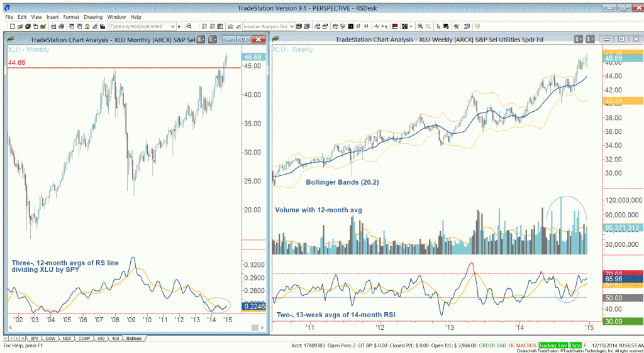Click the S button on the Weekly chart

[579, 40]
